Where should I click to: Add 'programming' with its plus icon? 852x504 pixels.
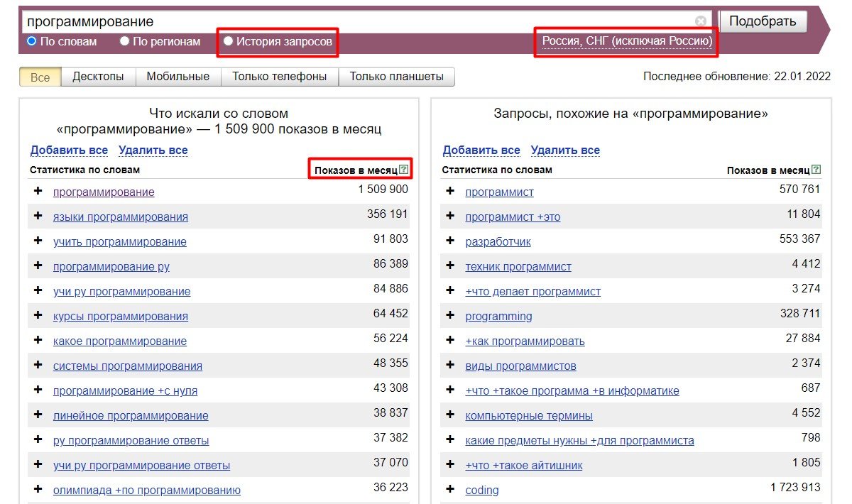point(450,315)
